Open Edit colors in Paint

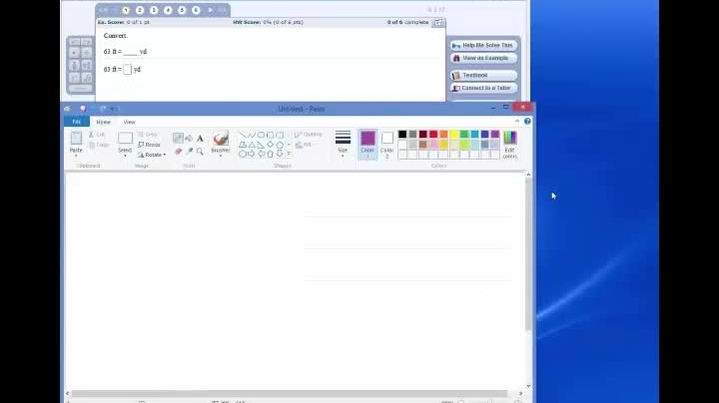coord(510,143)
